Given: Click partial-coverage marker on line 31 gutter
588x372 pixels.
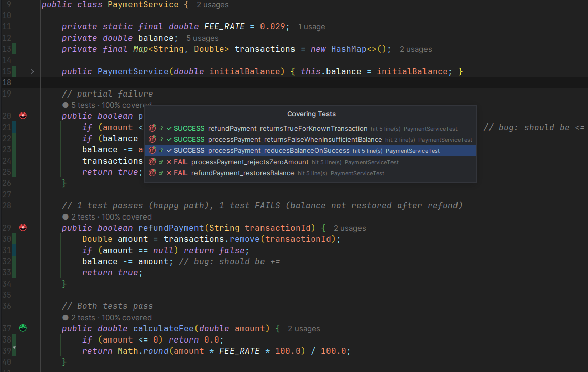Looking at the screenshot, I should pos(14,251).
